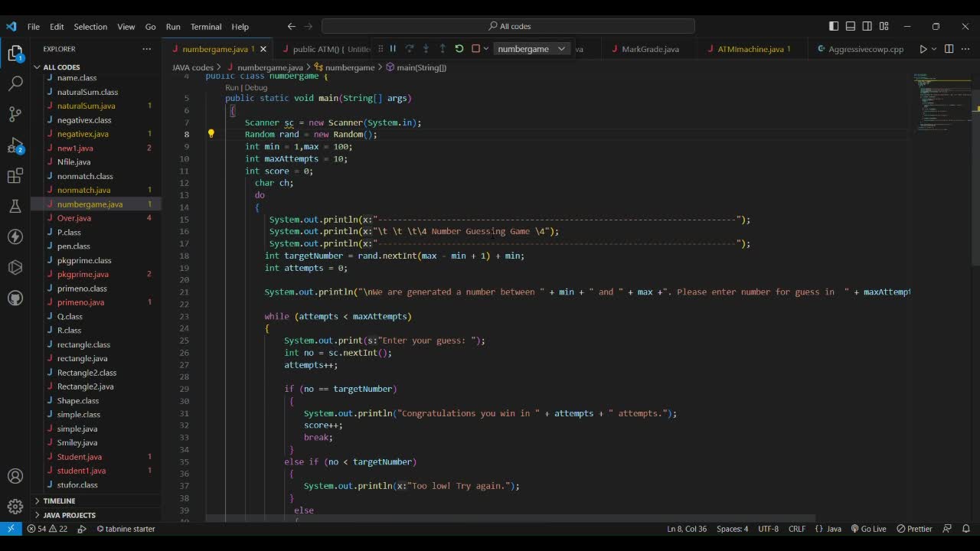Open the Go menu
980x551 pixels.
151,27
